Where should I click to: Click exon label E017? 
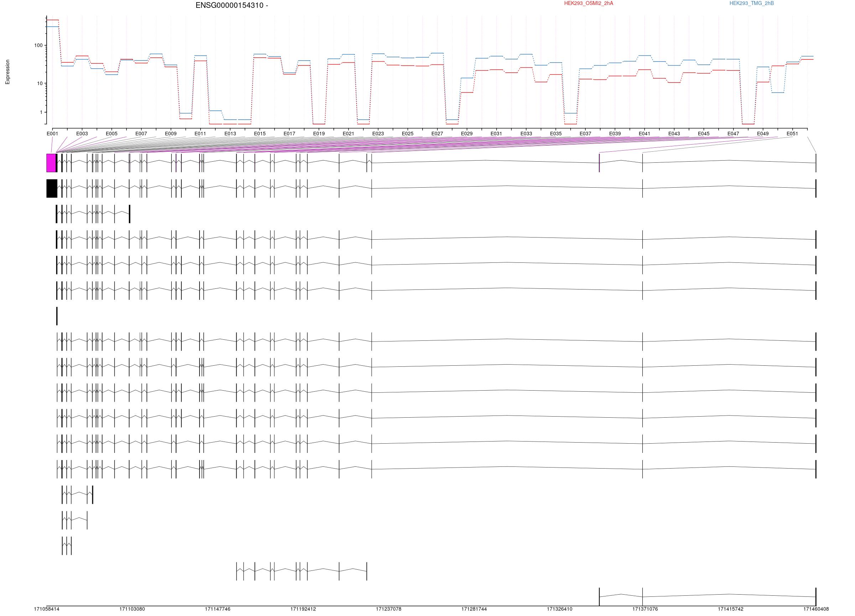(289, 134)
